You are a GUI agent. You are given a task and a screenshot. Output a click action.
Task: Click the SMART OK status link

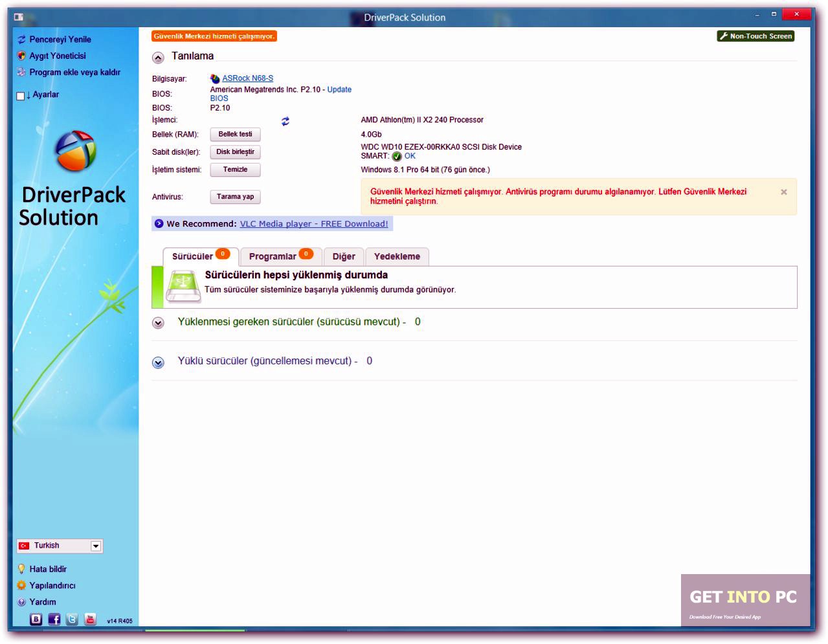tap(410, 156)
